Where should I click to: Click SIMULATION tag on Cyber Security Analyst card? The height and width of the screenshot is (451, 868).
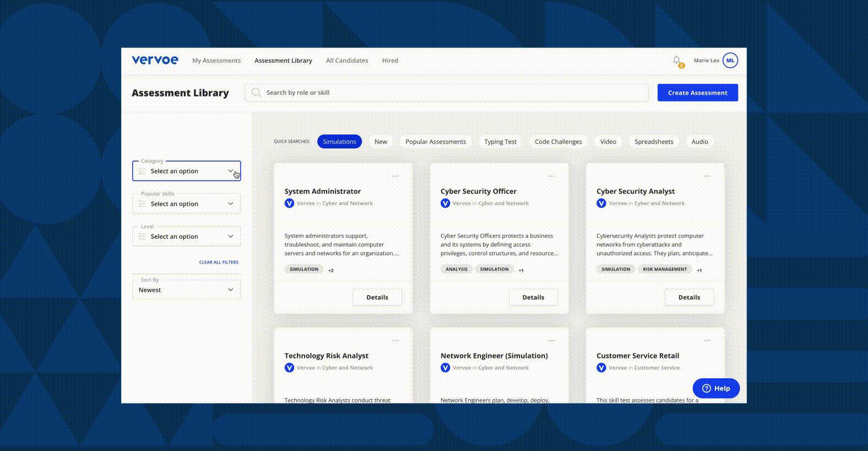coord(616,269)
